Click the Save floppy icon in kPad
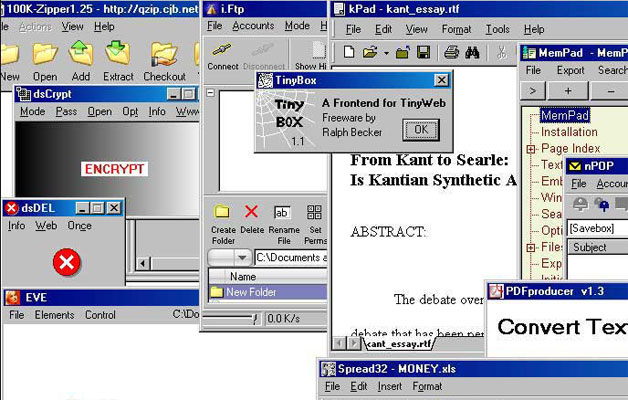628x400 pixels. [x=423, y=52]
